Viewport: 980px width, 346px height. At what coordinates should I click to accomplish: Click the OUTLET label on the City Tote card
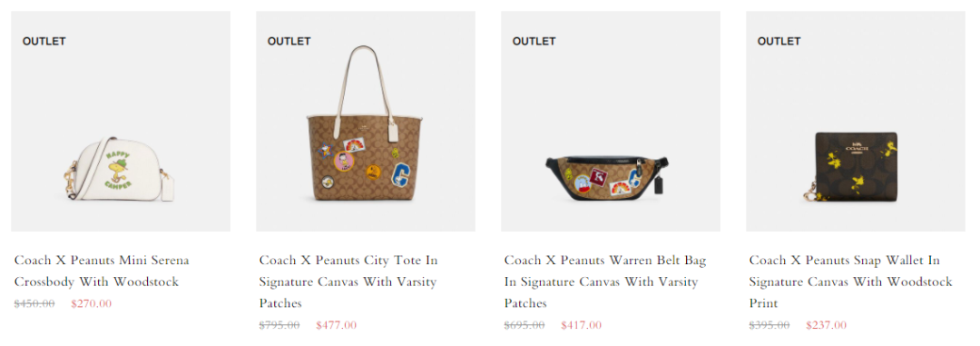(x=289, y=41)
